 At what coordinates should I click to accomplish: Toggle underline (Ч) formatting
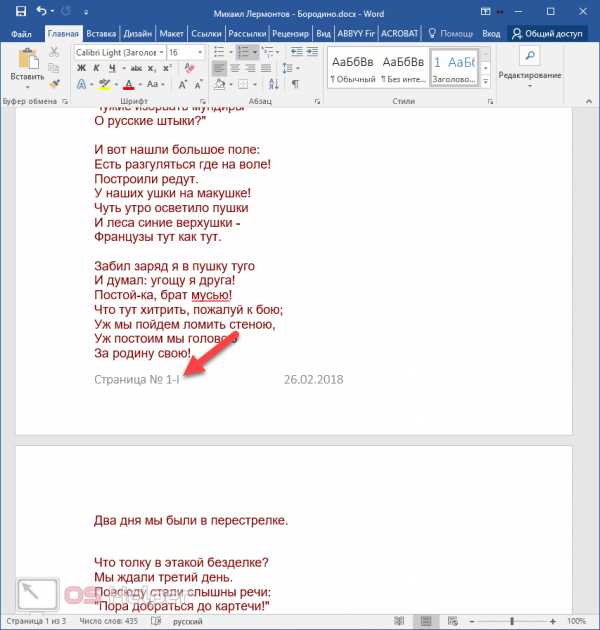tap(112, 68)
